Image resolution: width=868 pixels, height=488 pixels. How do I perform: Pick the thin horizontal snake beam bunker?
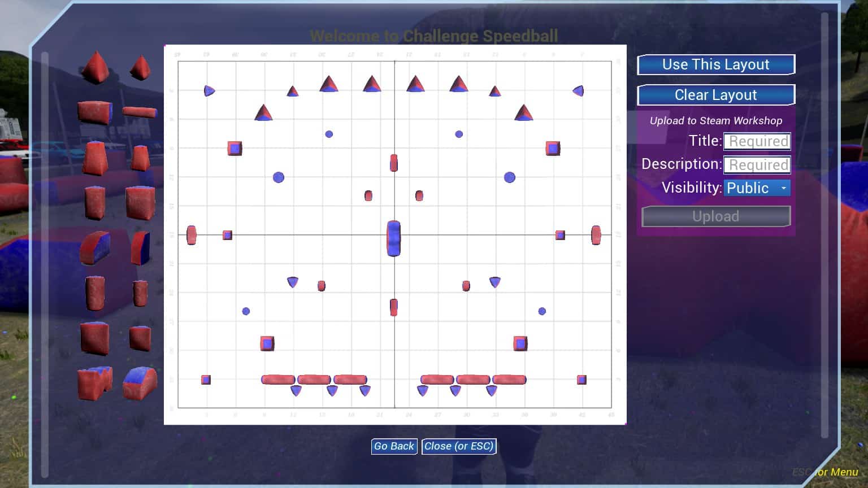140,112
